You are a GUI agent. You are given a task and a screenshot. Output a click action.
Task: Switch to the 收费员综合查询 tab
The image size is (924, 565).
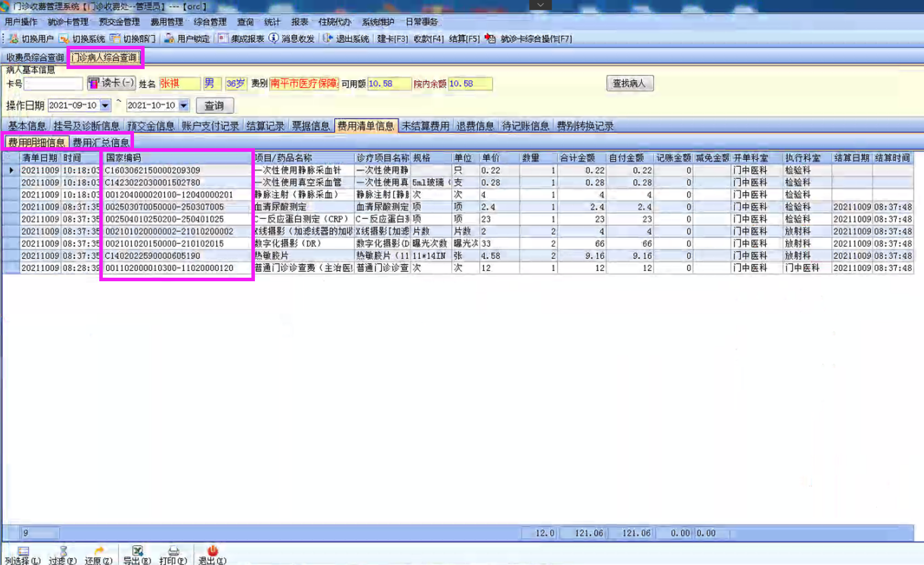pos(35,57)
